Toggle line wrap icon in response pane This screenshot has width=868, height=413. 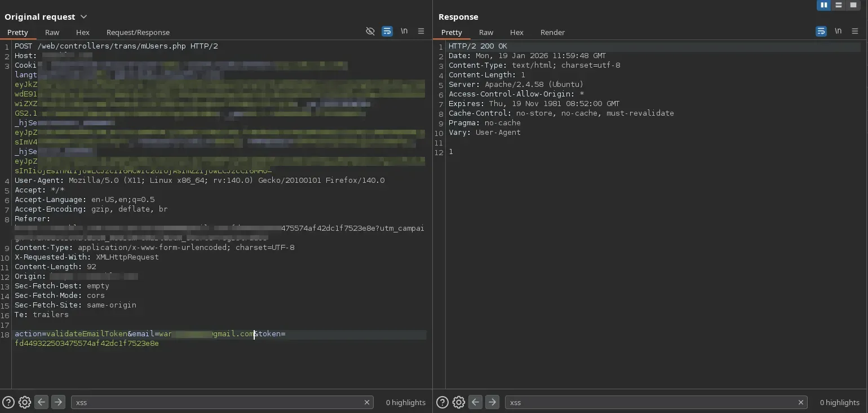821,32
